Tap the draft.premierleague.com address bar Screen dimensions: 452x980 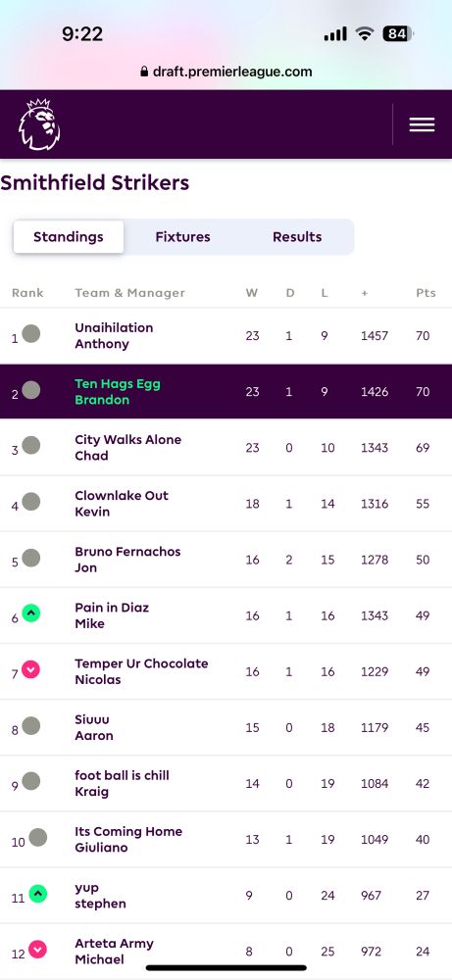click(226, 72)
